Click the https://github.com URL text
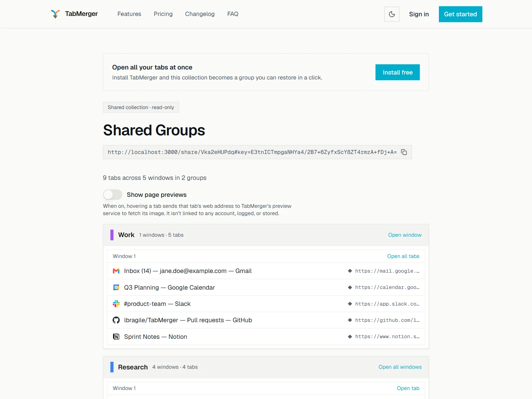The width and height of the screenshot is (532, 399). [x=387, y=320]
